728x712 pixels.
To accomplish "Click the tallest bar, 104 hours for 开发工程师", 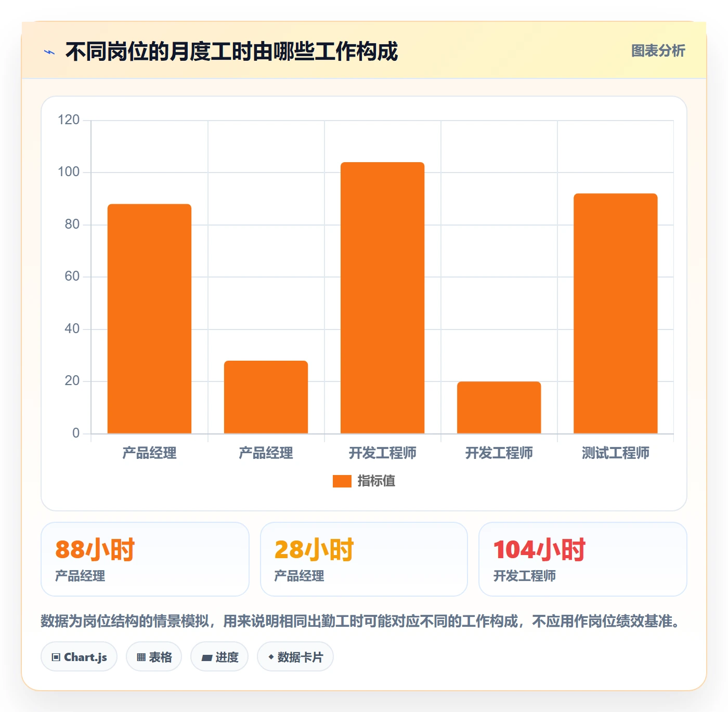I will [383, 298].
